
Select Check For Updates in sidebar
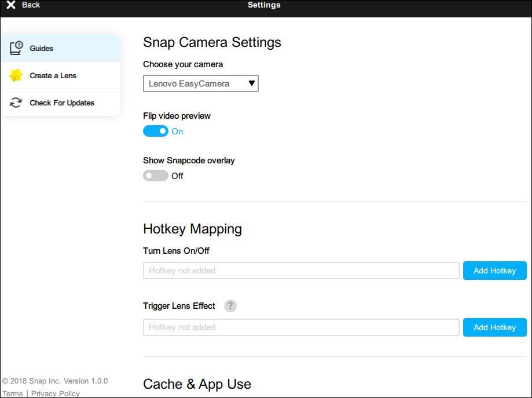click(61, 103)
